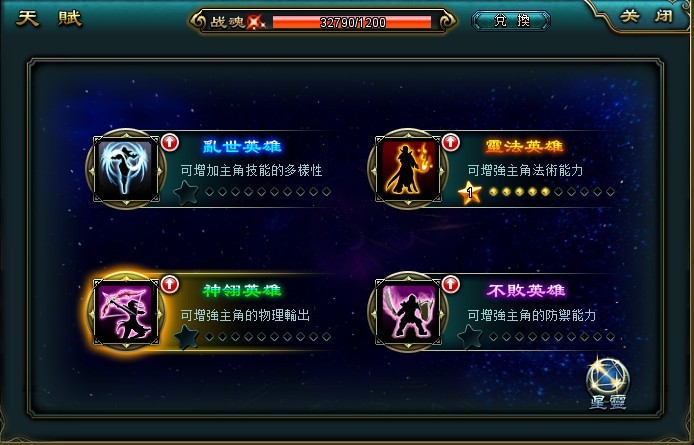
Task: Select the 神翎英雄 archer portrait icon
Action: tap(126, 312)
